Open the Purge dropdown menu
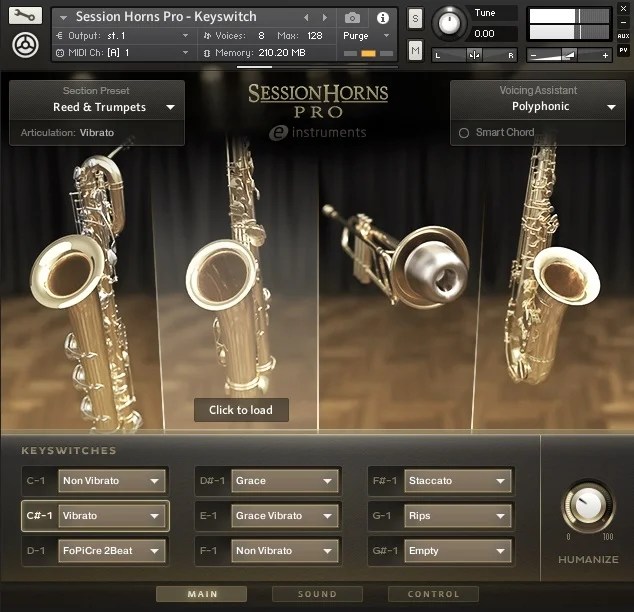634x612 pixels. [366, 36]
